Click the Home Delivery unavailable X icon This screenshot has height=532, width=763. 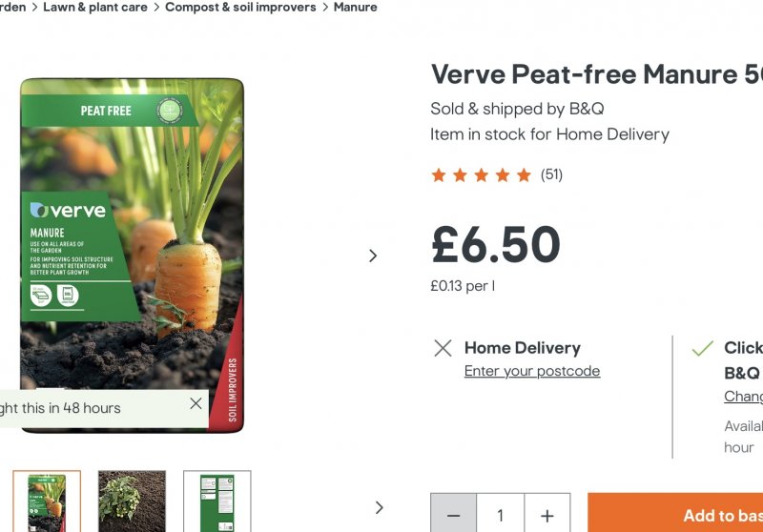[443, 348]
